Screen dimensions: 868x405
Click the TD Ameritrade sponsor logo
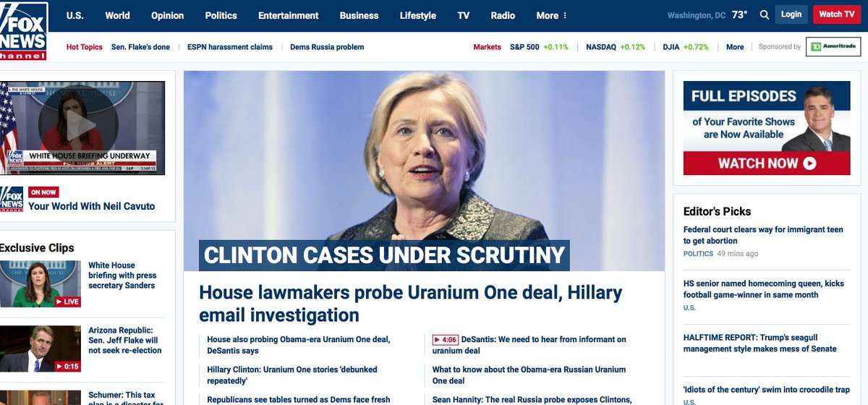(x=833, y=47)
